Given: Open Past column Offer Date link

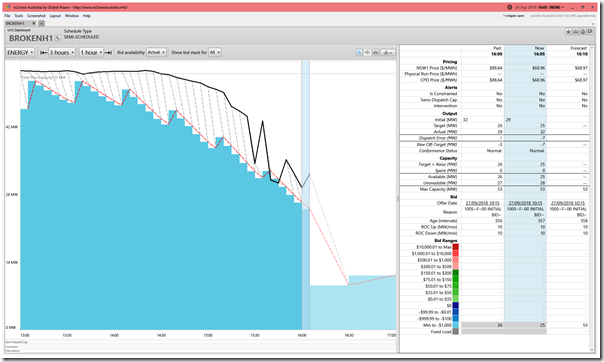Looking at the screenshot, I should [x=482, y=203].
